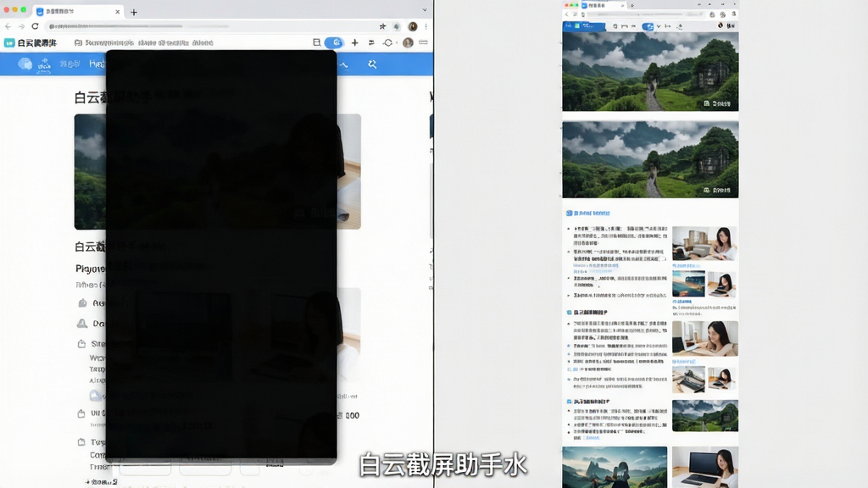
Task: Select the blue tab in the right window toolbar
Action: (x=584, y=26)
